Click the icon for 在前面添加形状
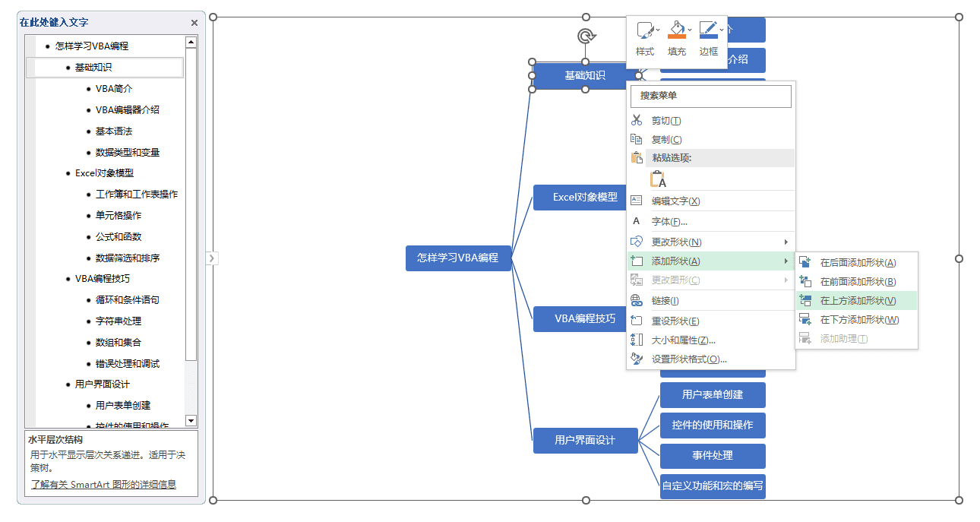The image size is (980, 522). pos(805,281)
